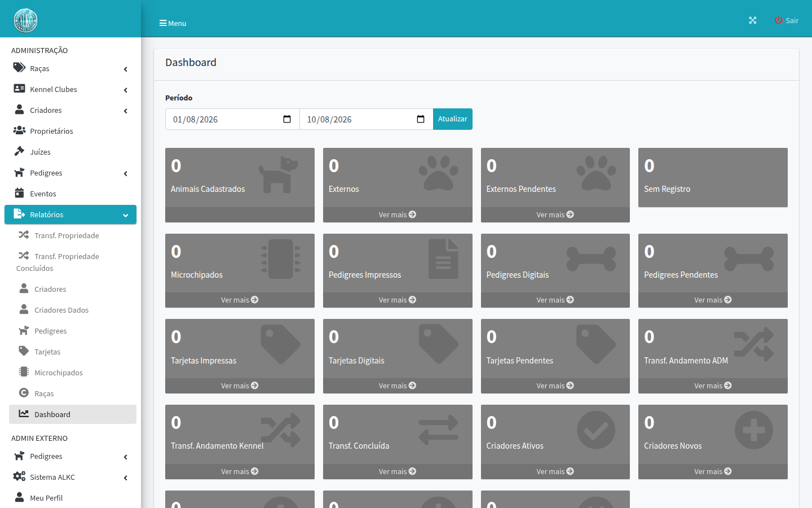Expand the Criadores menu chevron
Viewport: 812px width, 508px height.
tap(125, 111)
